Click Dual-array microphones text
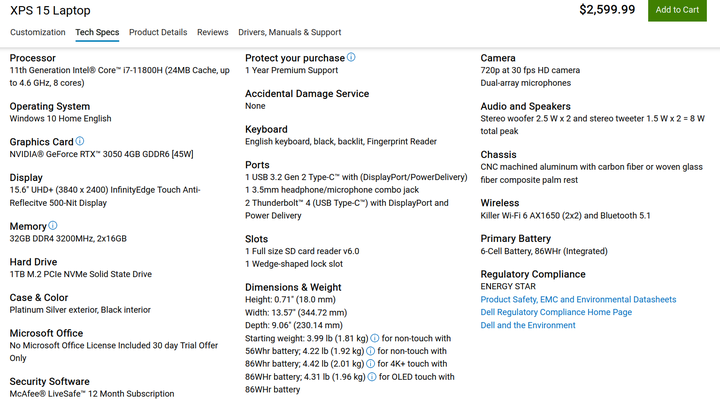The height and width of the screenshot is (399, 720). (526, 83)
